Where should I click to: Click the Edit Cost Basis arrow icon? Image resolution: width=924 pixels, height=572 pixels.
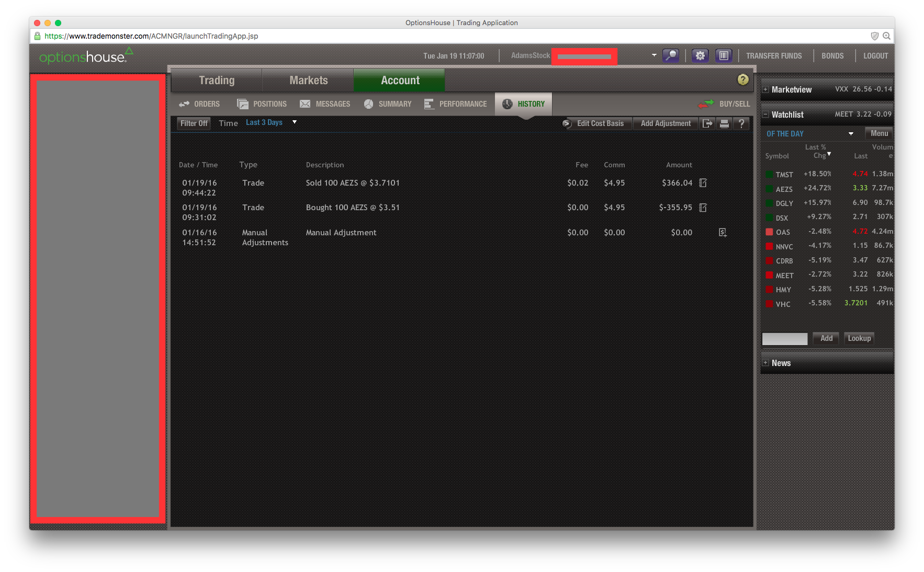click(x=567, y=123)
